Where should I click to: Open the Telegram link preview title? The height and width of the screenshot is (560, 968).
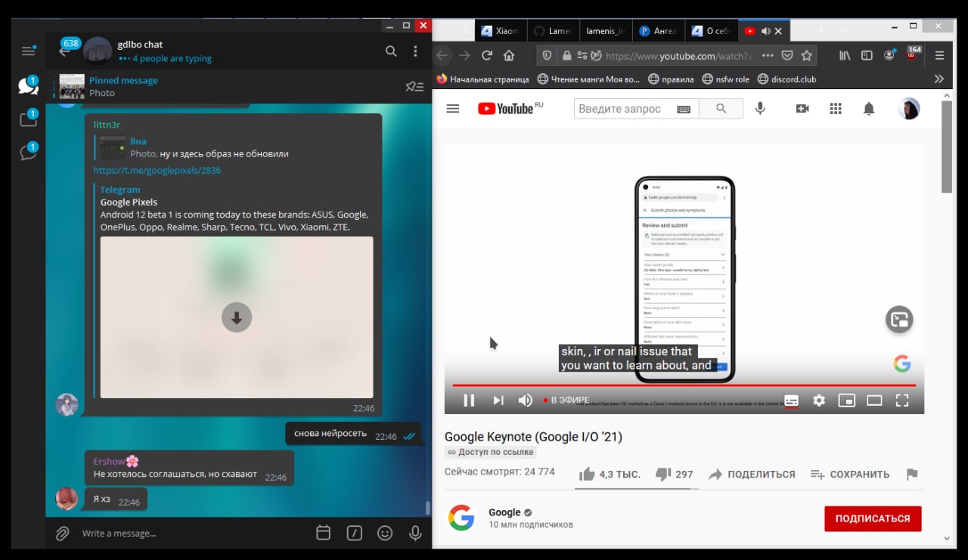click(x=129, y=202)
